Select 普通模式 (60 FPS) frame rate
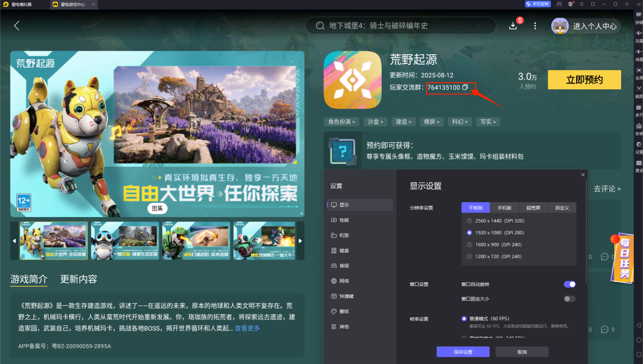Screen dimensions: 643x364 click(x=485, y=319)
